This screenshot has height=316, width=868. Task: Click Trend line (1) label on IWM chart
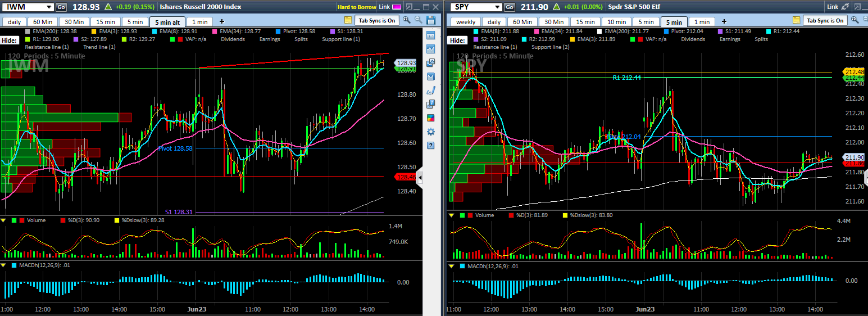coord(101,47)
